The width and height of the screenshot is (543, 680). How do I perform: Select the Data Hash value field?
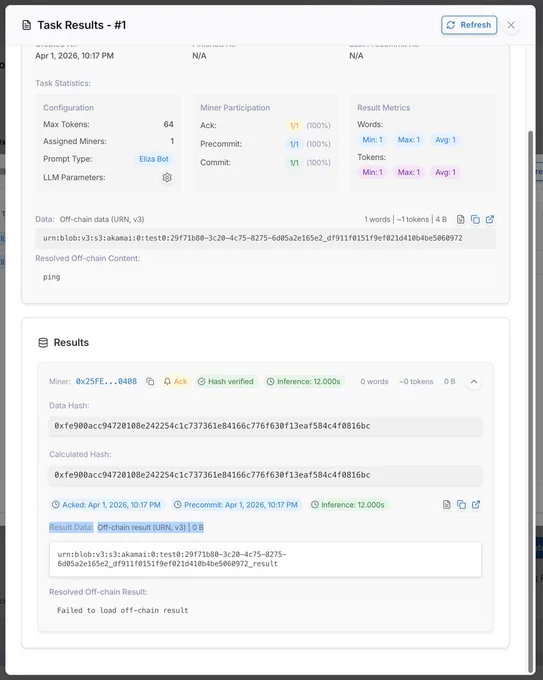265,426
